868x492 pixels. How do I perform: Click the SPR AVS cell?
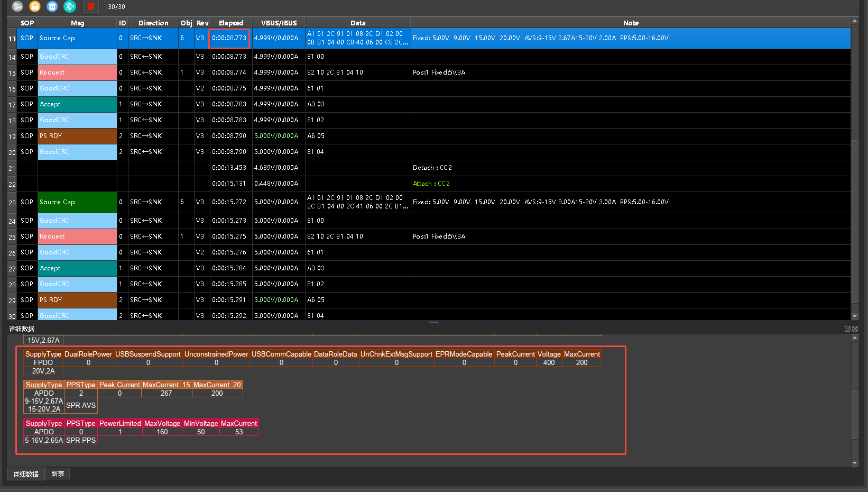pos(81,405)
